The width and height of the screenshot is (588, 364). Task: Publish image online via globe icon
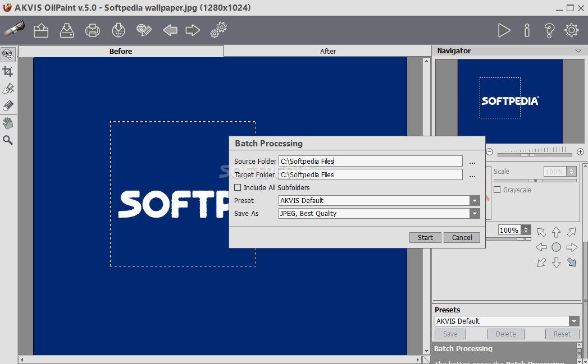point(118,30)
